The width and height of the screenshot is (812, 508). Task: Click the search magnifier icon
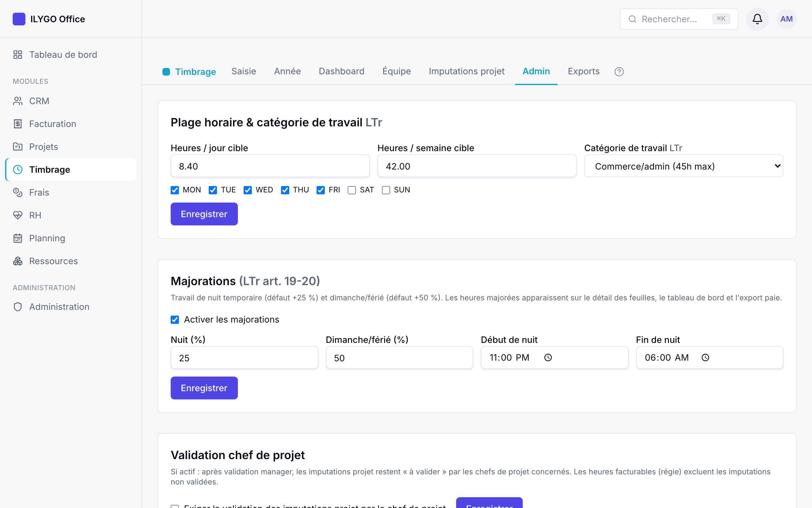pyautogui.click(x=632, y=19)
